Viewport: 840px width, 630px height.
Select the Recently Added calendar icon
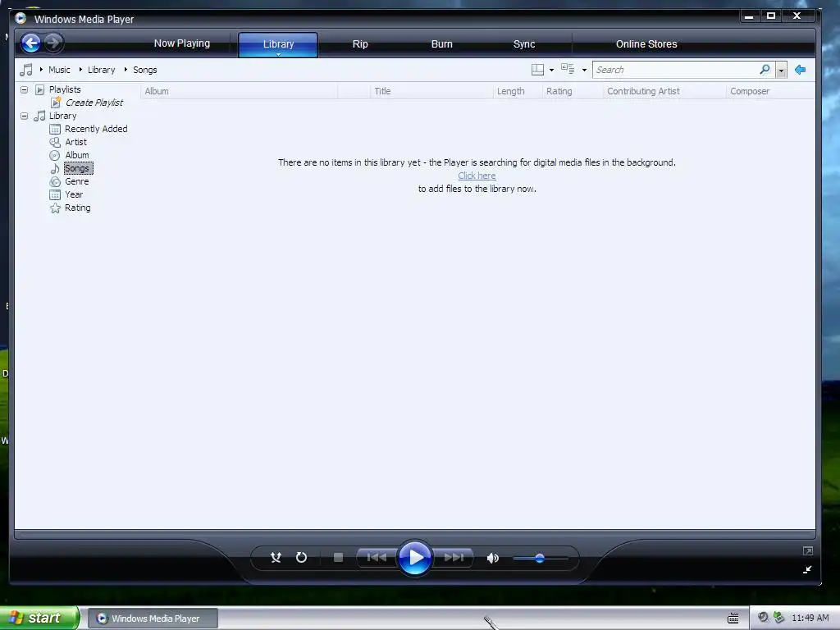(x=55, y=129)
